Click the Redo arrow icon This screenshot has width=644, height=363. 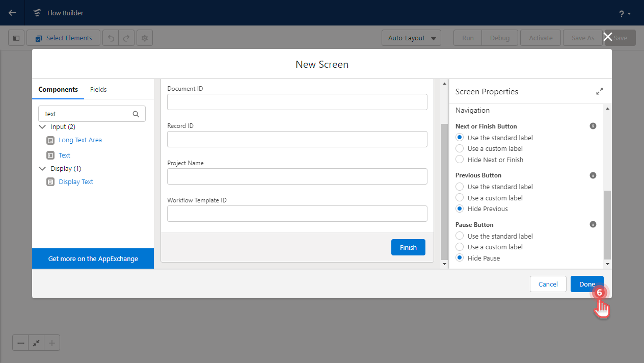pyautogui.click(x=127, y=37)
